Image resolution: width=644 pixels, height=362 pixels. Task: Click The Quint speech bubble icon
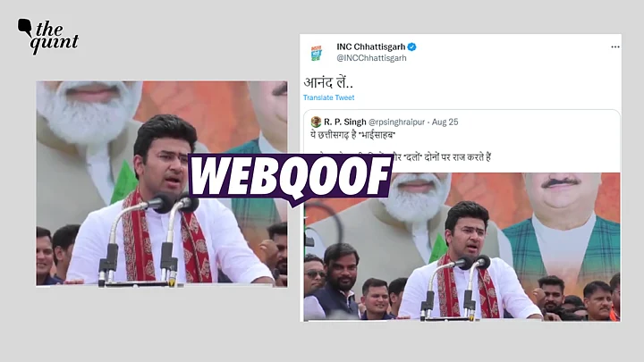25,27
